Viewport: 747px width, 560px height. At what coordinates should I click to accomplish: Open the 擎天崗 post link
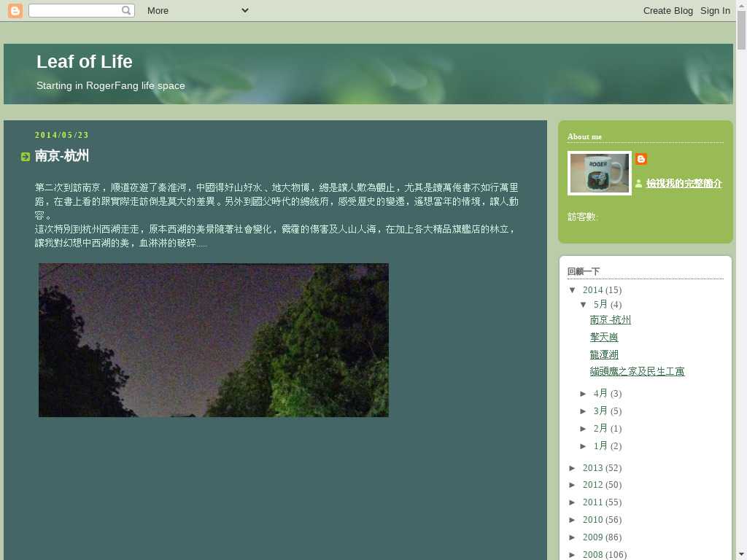(604, 338)
